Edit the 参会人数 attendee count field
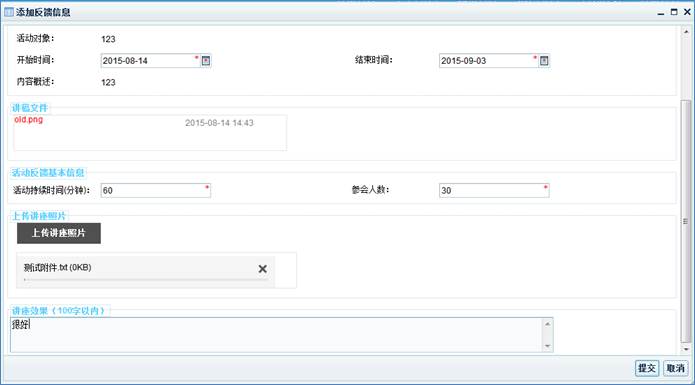This screenshot has width=695, height=385. click(x=494, y=191)
